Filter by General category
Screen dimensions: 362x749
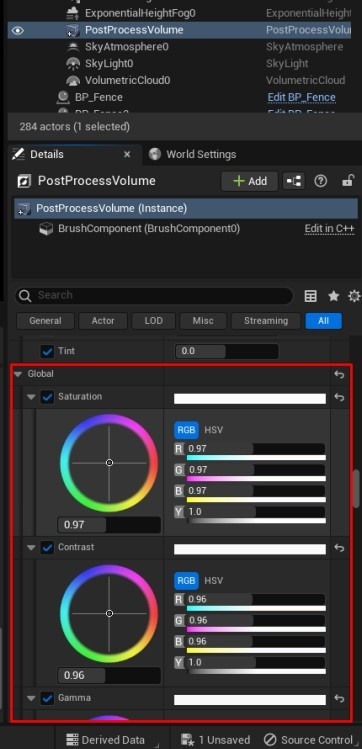click(45, 321)
